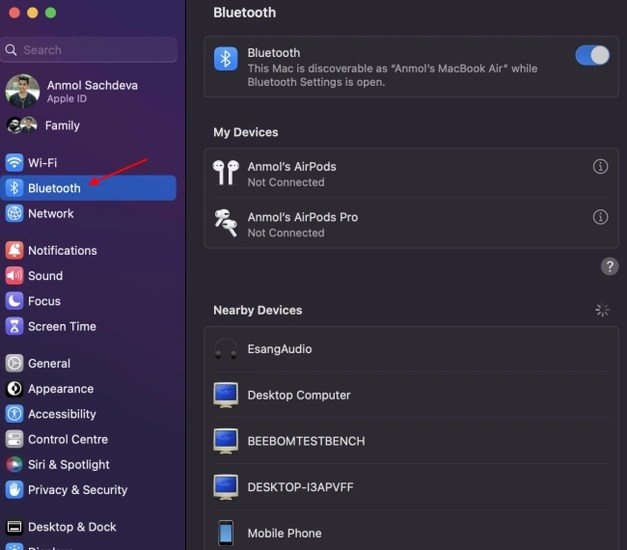Viewport: 627px width, 550px height.
Task: Open Privacy & Security pane
Action: coord(88,490)
